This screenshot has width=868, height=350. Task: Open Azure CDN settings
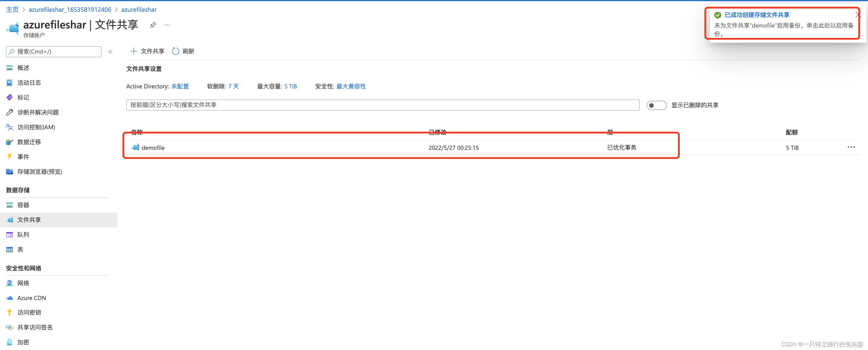pyautogui.click(x=32, y=298)
